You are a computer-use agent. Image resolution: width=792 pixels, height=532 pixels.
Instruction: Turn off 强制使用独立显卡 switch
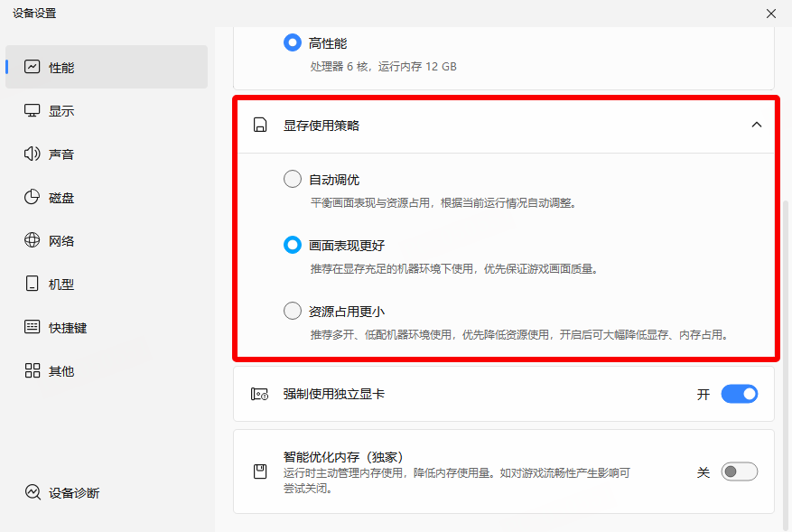point(739,394)
